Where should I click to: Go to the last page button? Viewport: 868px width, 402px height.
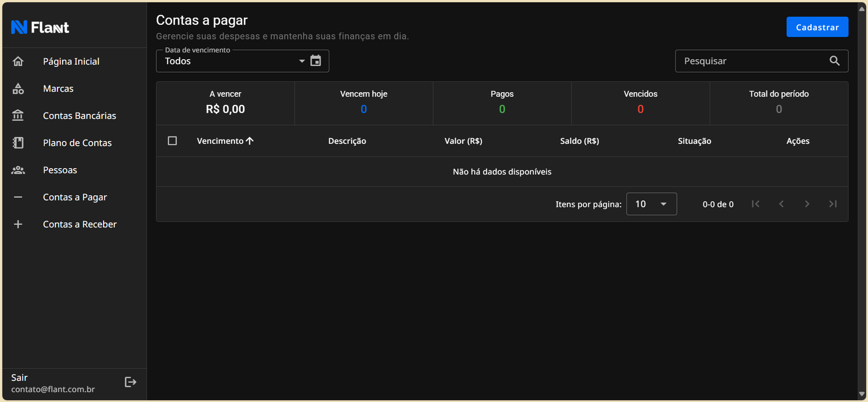[833, 204]
